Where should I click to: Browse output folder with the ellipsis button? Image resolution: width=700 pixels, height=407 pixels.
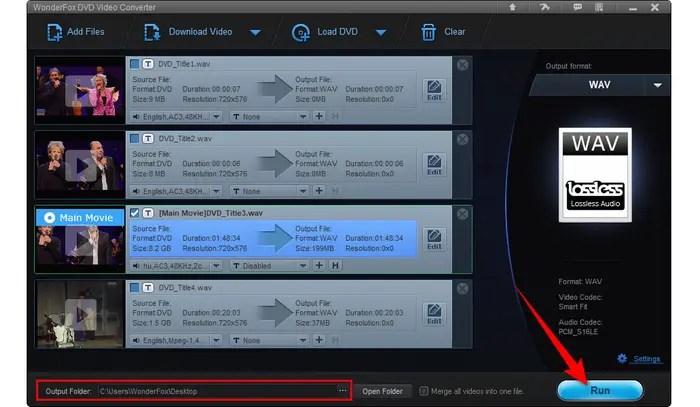point(342,391)
